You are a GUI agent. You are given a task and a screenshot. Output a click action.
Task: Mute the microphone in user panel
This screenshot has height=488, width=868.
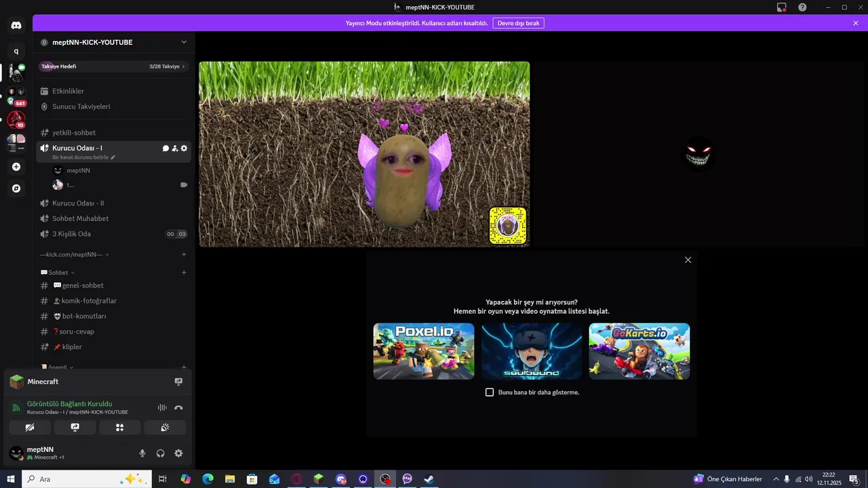click(x=142, y=453)
